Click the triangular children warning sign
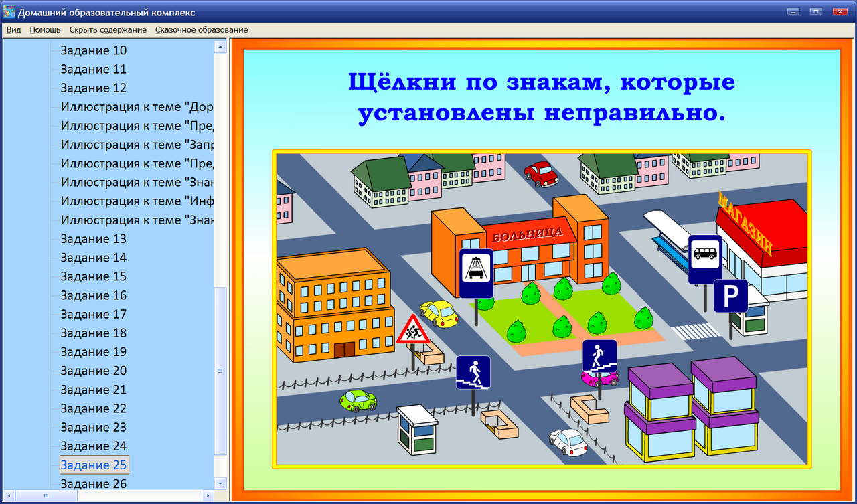Screen dimensions: 857x504 coord(414,331)
